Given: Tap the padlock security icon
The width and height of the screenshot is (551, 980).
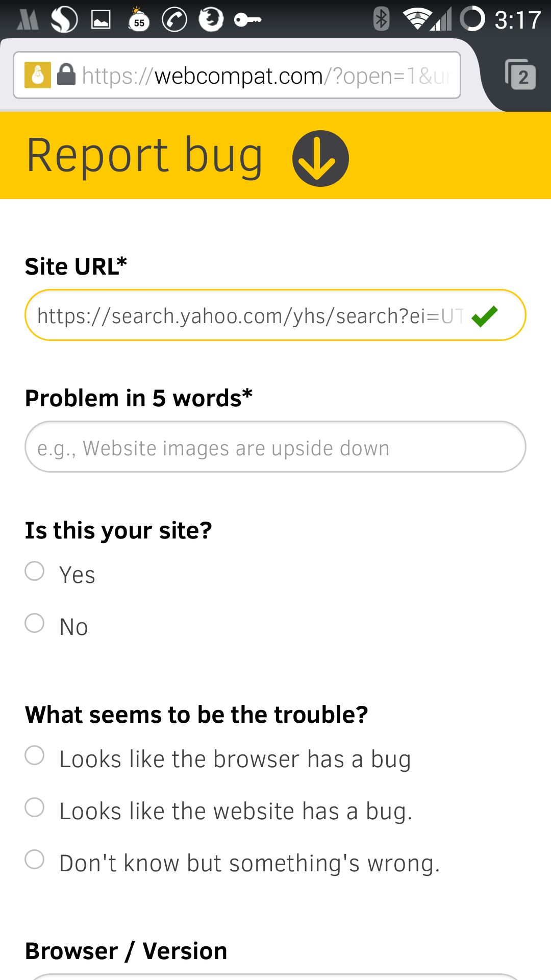Looking at the screenshot, I should pyautogui.click(x=66, y=75).
